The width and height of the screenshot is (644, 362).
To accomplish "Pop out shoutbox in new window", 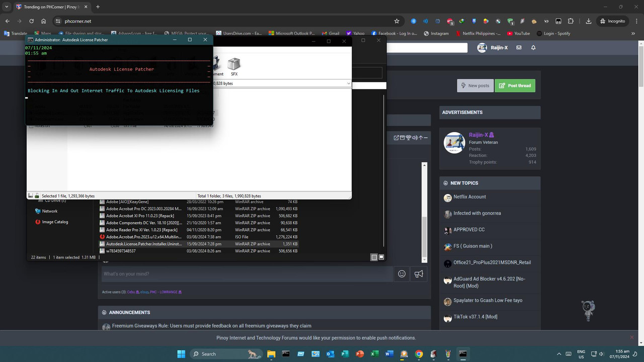I will tap(396, 138).
